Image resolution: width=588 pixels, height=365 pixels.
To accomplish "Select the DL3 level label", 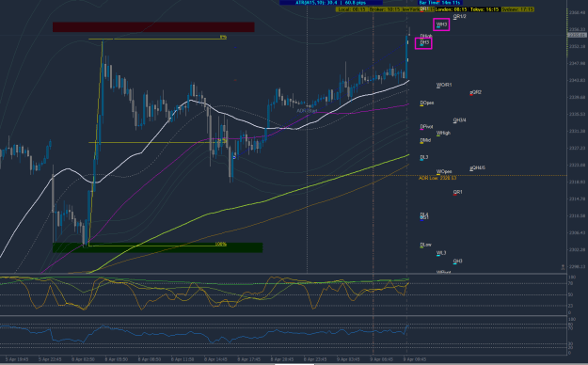I will pyautogui.click(x=424, y=157).
